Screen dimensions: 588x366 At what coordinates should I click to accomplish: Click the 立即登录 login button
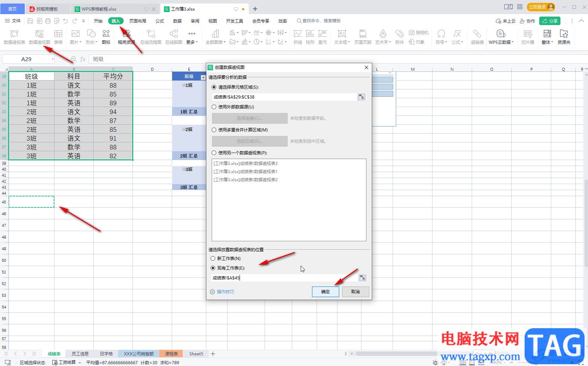coord(541,7)
